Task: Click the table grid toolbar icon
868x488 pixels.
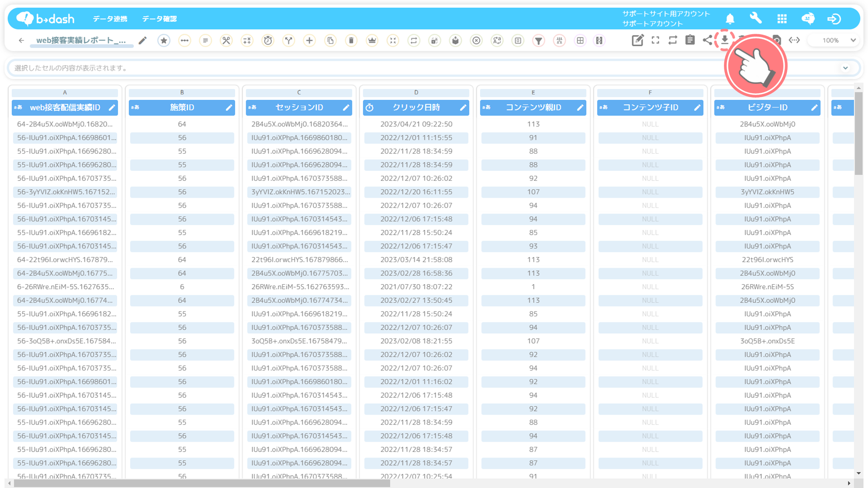Action: [x=580, y=40]
